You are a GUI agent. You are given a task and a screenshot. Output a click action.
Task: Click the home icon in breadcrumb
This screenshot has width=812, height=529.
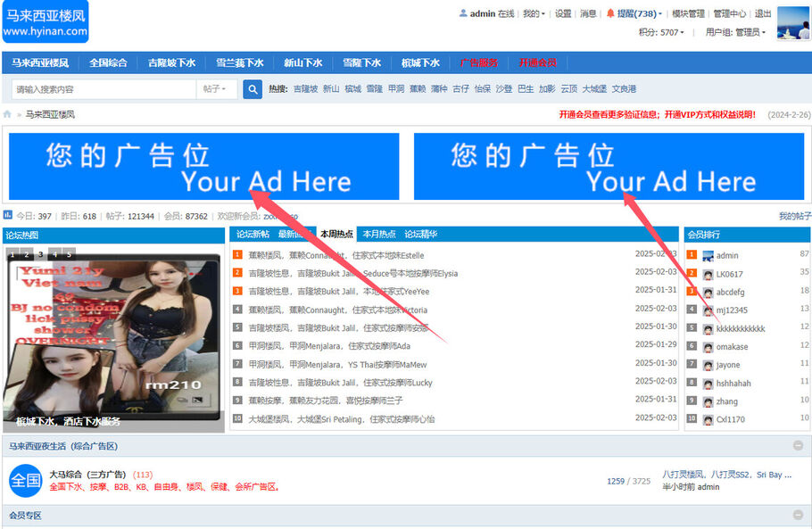pyautogui.click(x=8, y=114)
